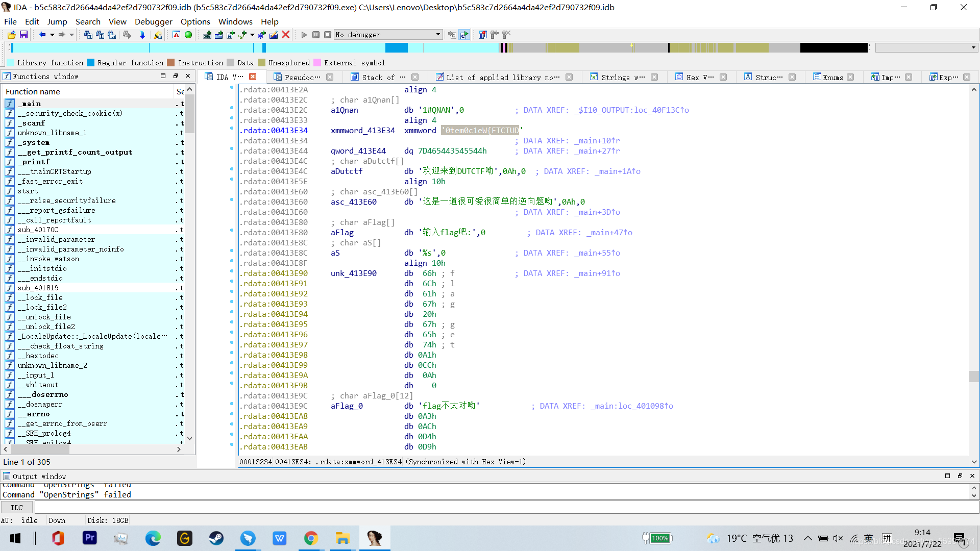Click the Regular function color swatch
Screen dimensions: 980x551
pyautogui.click(x=91, y=63)
